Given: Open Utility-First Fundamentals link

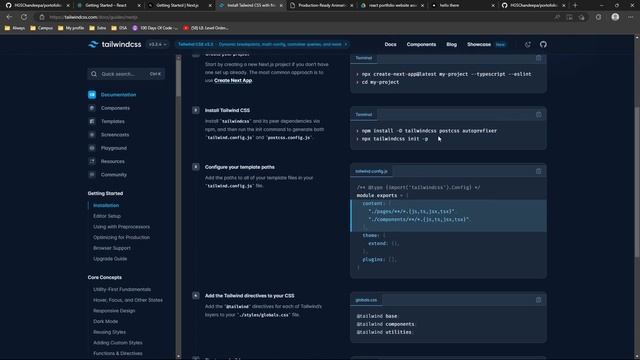Looking at the screenshot, I should coord(122,289).
